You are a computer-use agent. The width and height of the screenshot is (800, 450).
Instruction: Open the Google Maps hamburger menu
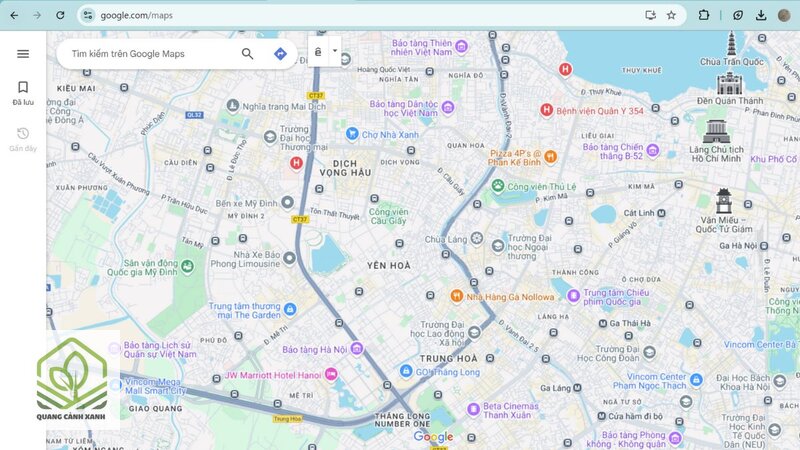23,54
